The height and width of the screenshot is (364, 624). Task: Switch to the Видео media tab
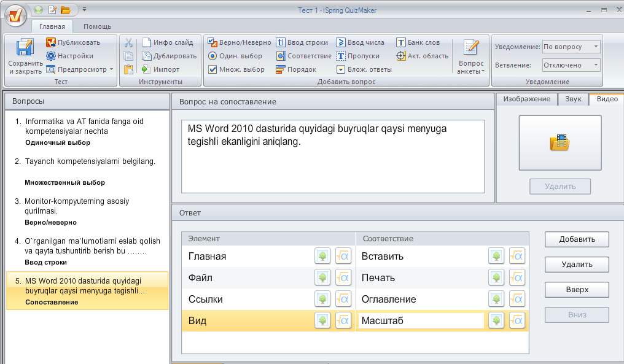tap(607, 99)
